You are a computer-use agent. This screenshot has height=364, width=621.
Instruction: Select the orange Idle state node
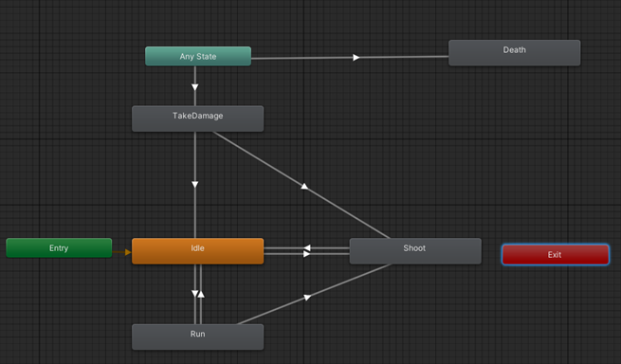coord(197,251)
